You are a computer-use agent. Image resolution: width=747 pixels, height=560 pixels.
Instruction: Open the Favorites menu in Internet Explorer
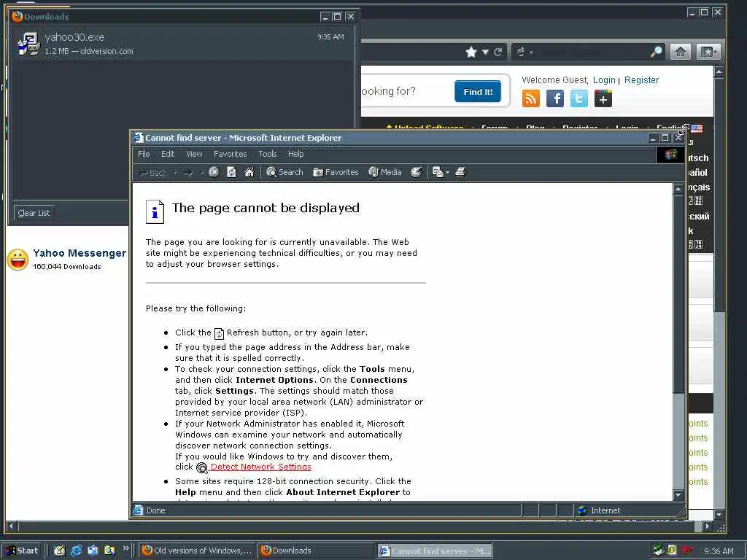point(230,154)
